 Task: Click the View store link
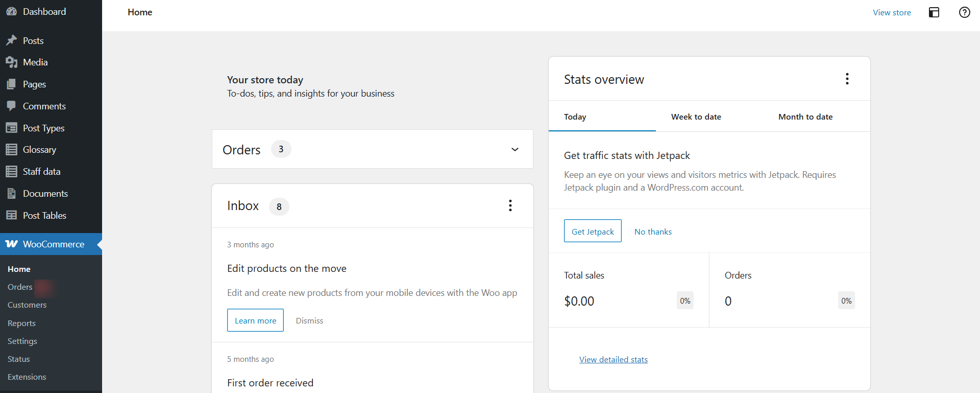892,12
